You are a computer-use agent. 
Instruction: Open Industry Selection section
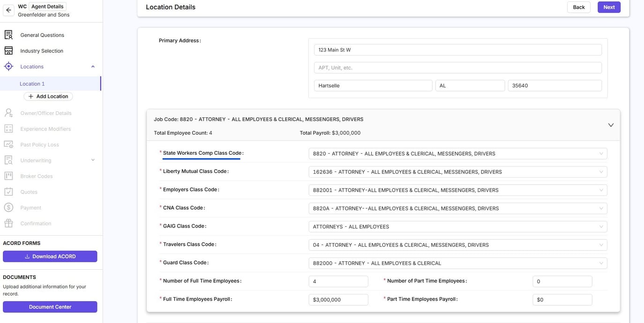point(42,51)
